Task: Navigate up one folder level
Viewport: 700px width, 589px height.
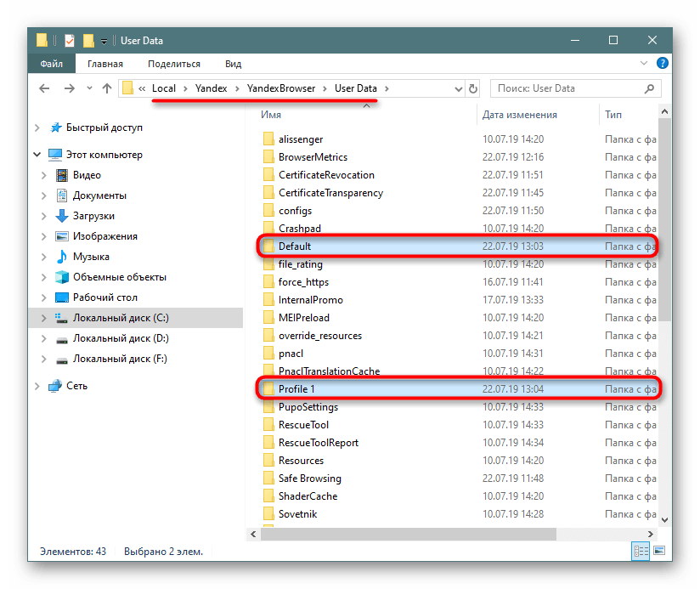Action: coord(107,88)
